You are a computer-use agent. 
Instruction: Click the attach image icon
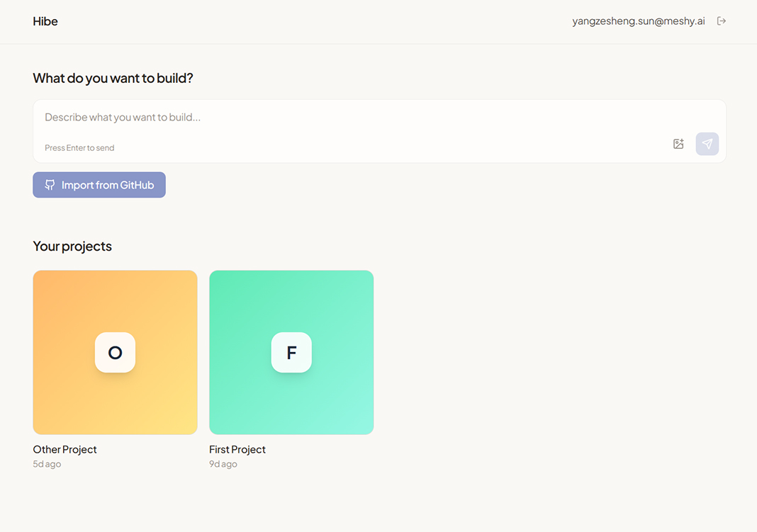coord(678,144)
